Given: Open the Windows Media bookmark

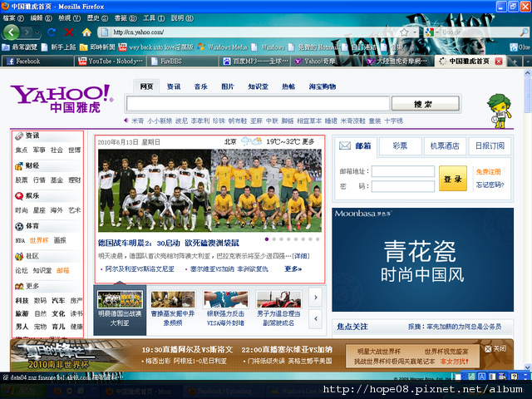Looking at the screenshot, I should click(x=223, y=47).
